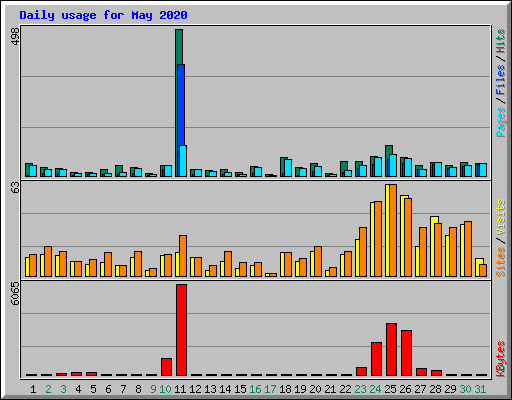This screenshot has height=400, width=512.
Task: Click day label 24 on the axis
Action: 375,389
